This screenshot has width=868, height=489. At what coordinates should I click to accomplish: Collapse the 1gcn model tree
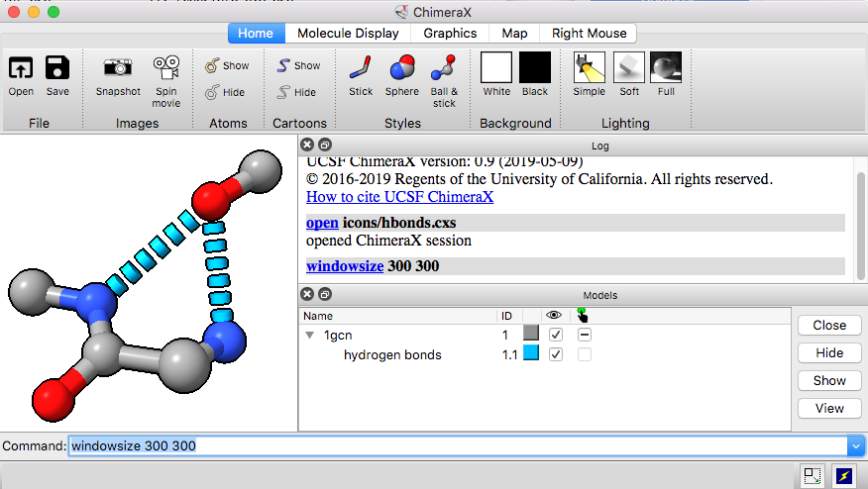tap(310, 336)
